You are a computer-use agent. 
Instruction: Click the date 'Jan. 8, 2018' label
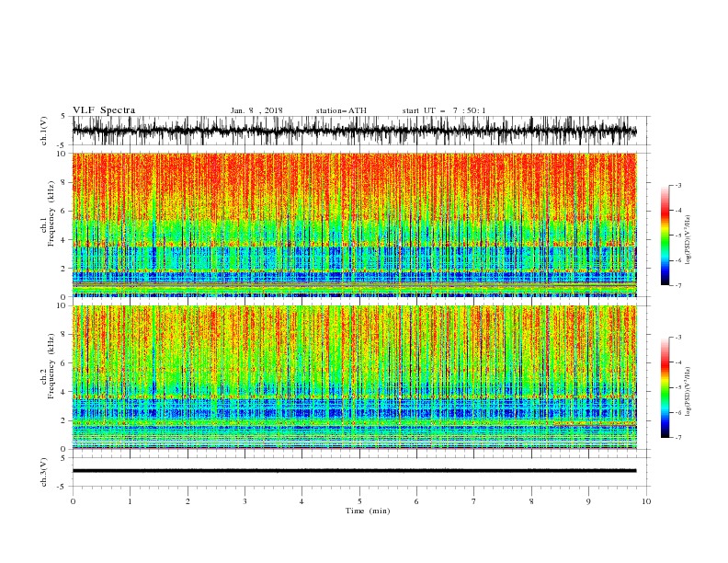coord(256,110)
